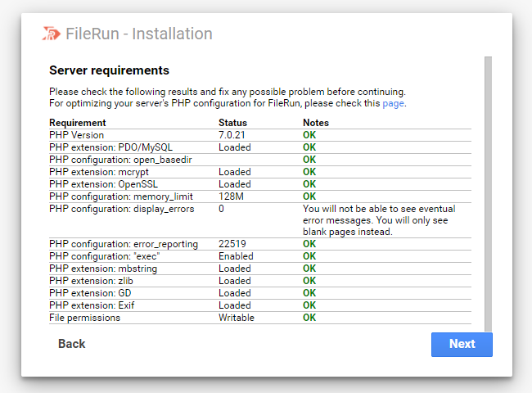532x393 pixels.
Task: Click the 'Loaded' status for PDO/MySQL
Action: click(x=235, y=147)
